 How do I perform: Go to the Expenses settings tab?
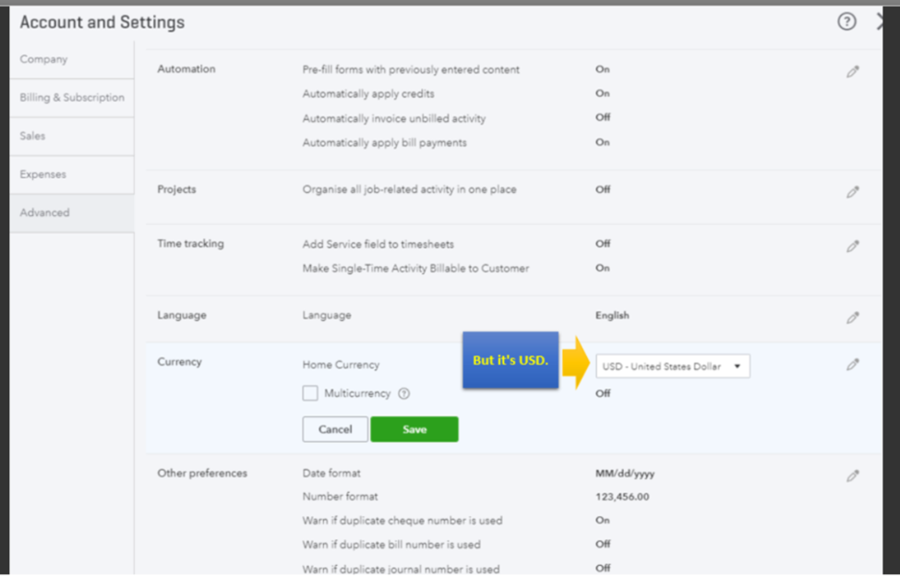click(43, 174)
